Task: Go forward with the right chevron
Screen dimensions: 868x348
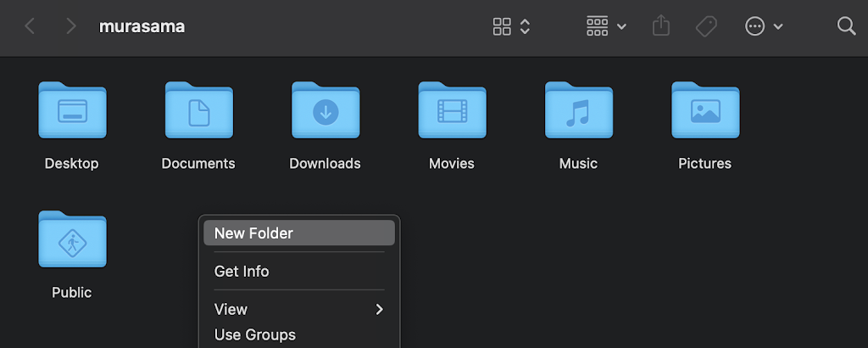Action: tap(70, 26)
